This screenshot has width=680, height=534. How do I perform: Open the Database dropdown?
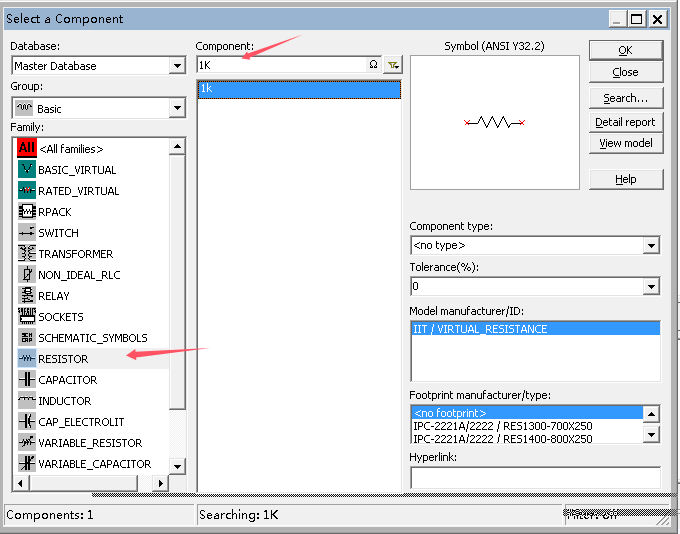pyautogui.click(x=177, y=66)
